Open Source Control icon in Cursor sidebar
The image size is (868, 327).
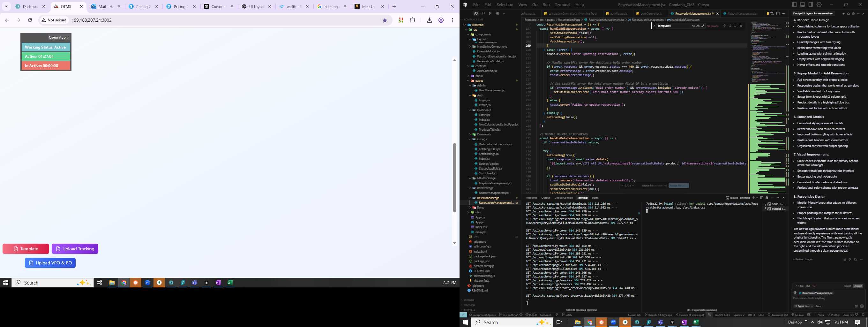(x=490, y=13)
